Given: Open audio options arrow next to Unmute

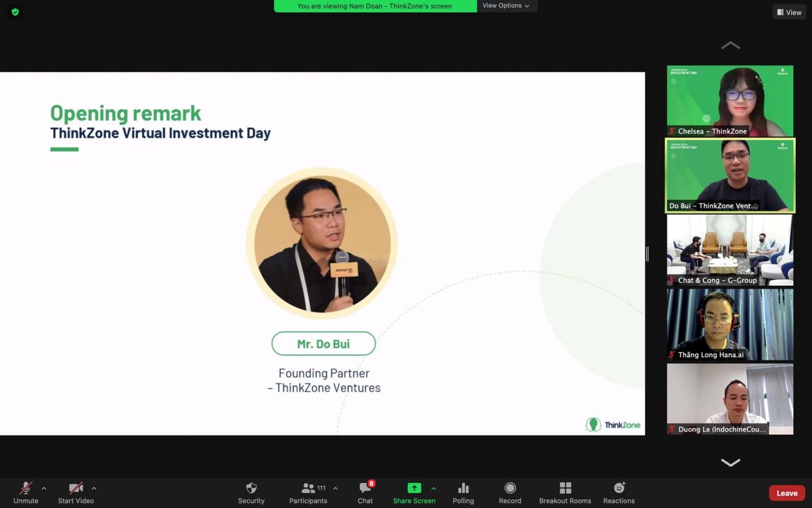Looking at the screenshot, I should coord(44,488).
